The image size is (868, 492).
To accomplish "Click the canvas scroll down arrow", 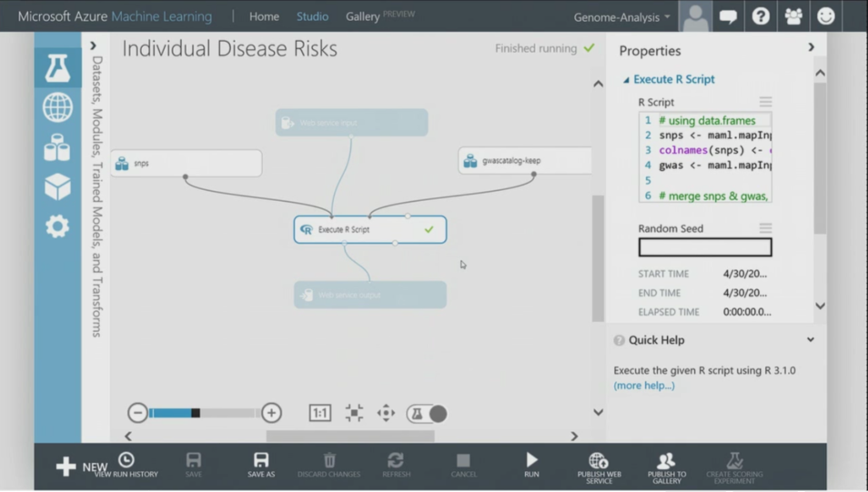I will [x=599, y=412].
